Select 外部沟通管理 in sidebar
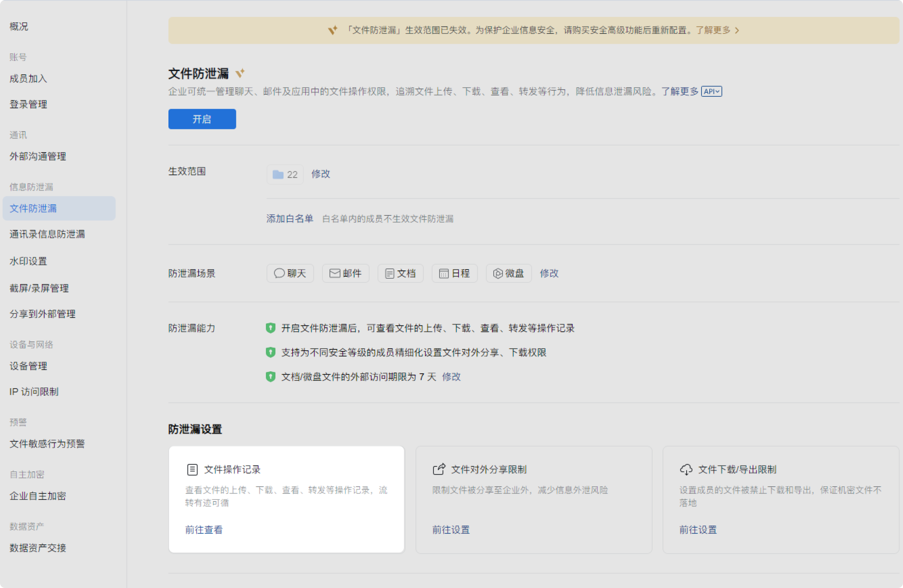903x588 pixels. [38, 156]
